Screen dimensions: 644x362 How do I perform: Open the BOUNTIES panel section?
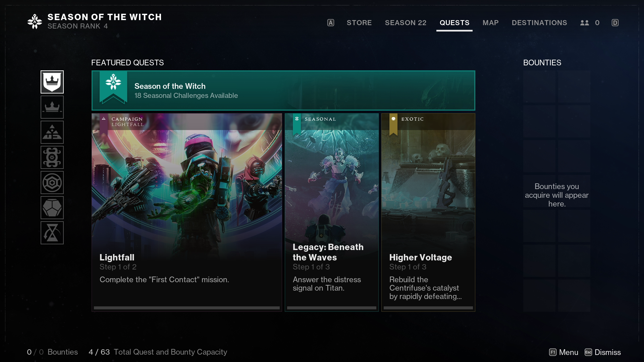pos(542,62)
